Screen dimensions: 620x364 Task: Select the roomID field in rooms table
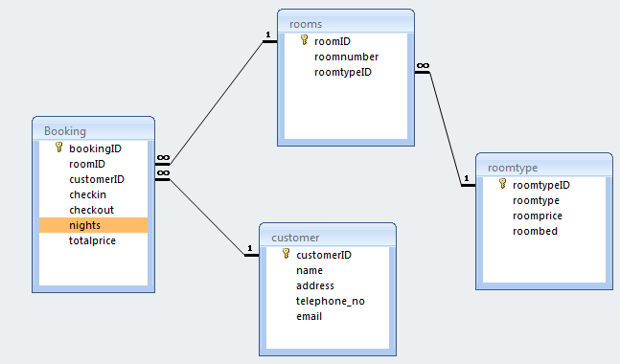click(x=346, y=41)
